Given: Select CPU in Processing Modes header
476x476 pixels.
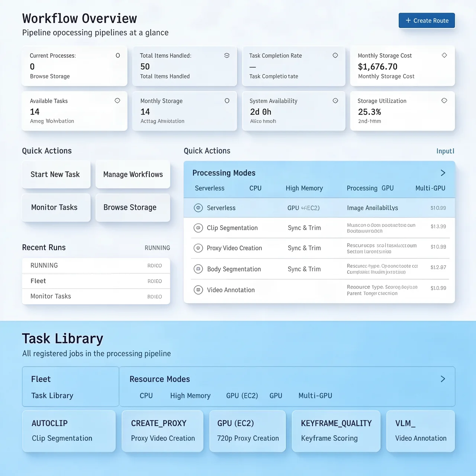Looking at the screenshot, I should click(x=255, y=188).
